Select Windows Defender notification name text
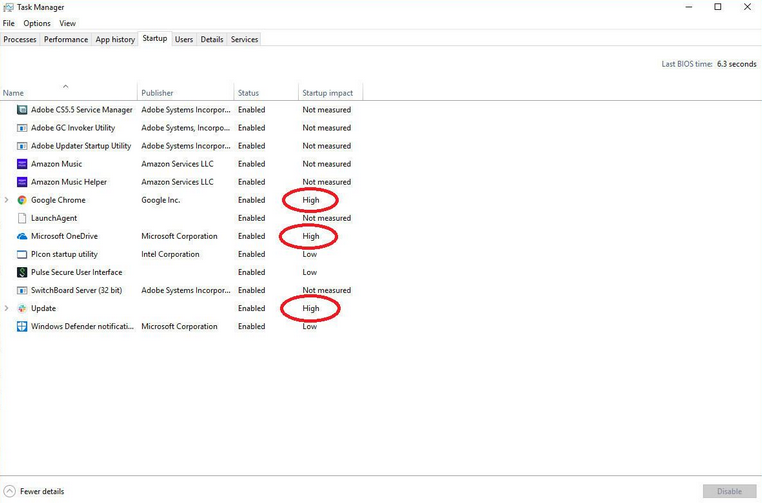This screenshot has height=503, width=762. click(x=82, y=326)
